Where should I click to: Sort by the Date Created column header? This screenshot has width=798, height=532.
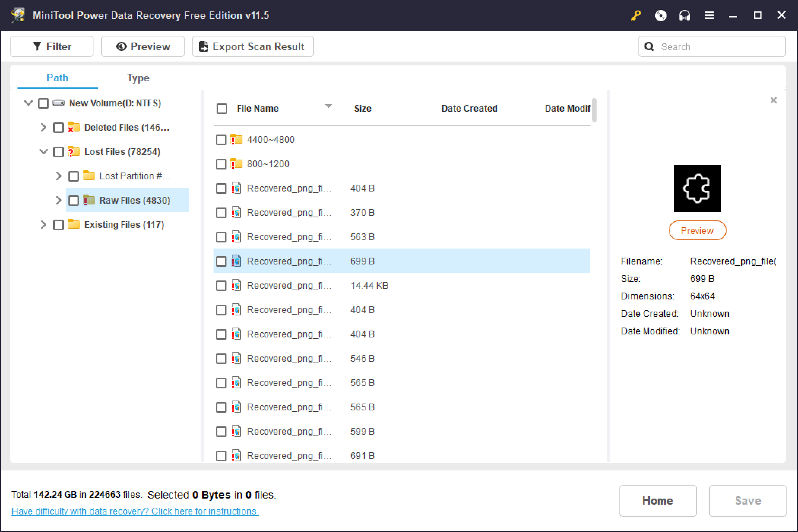pyautogui.click(x=469, y=109)
